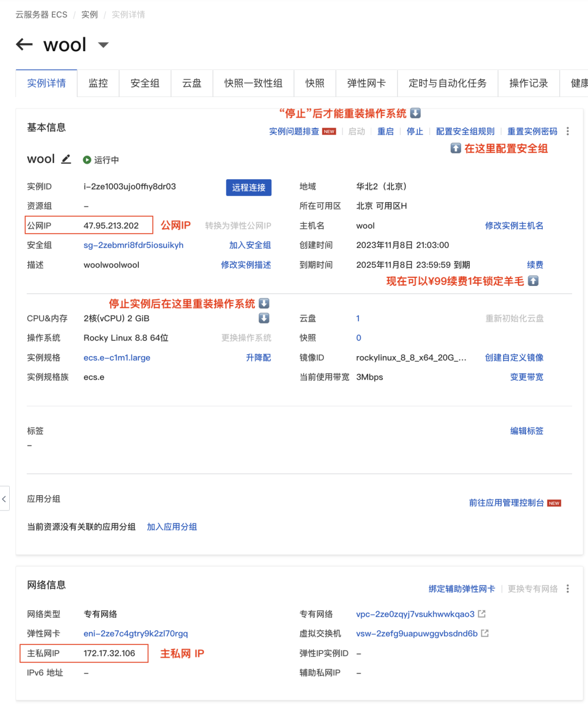
Task: Click the 远程连接 button
Action: [x=248, y=187]
